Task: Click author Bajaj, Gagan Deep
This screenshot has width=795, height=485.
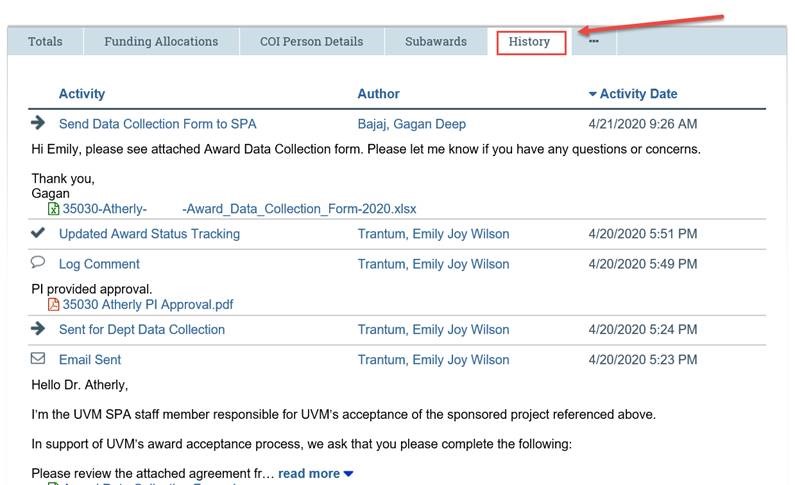Action: click(x=412, y=124)
